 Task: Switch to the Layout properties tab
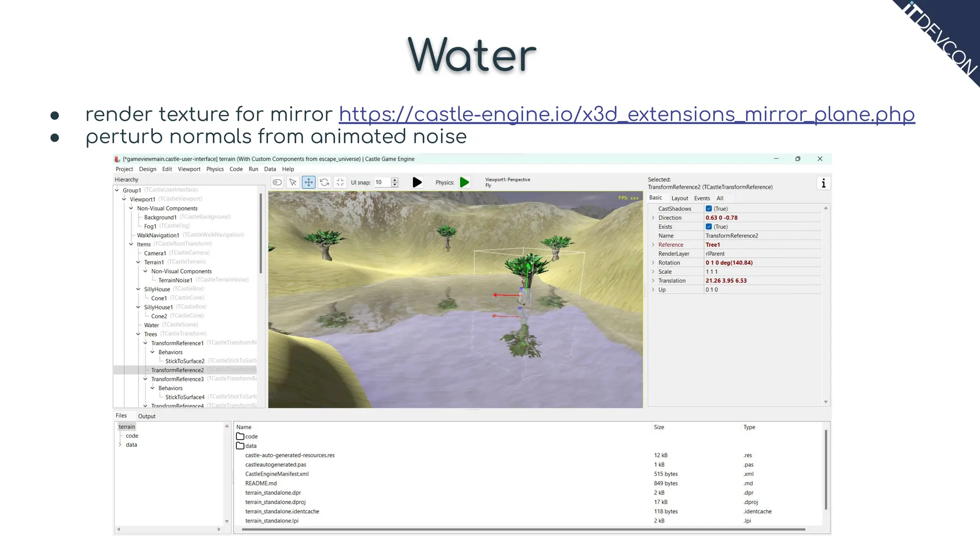(x=679, y=198)
